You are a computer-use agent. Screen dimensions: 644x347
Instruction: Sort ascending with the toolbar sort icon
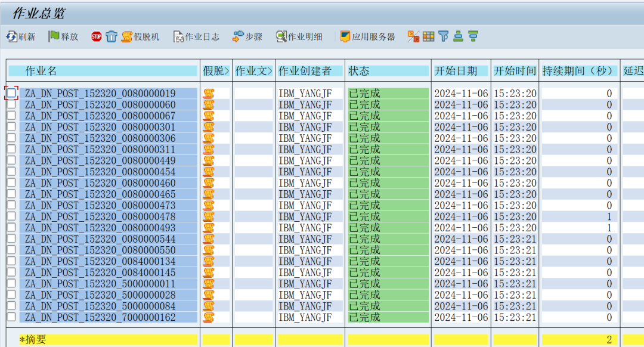click(459, 36)
